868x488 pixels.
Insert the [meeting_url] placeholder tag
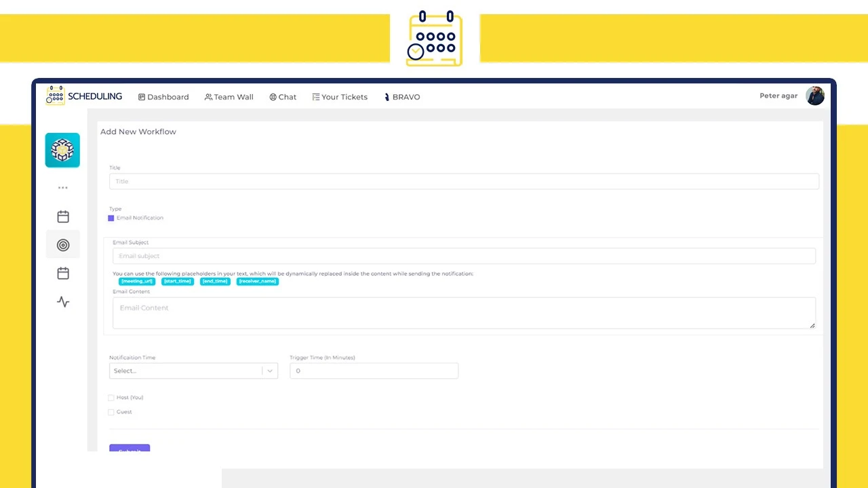pos(137,281)
